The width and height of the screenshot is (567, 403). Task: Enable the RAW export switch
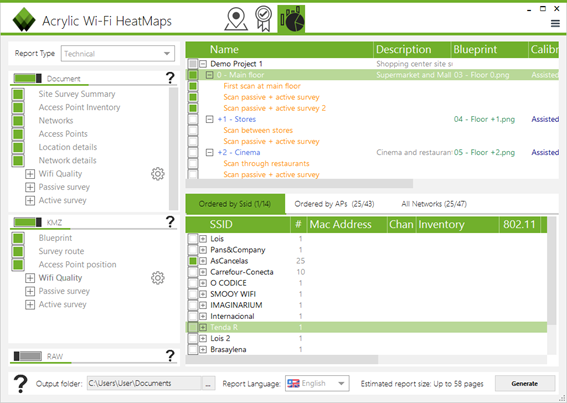tap(27, 356)
